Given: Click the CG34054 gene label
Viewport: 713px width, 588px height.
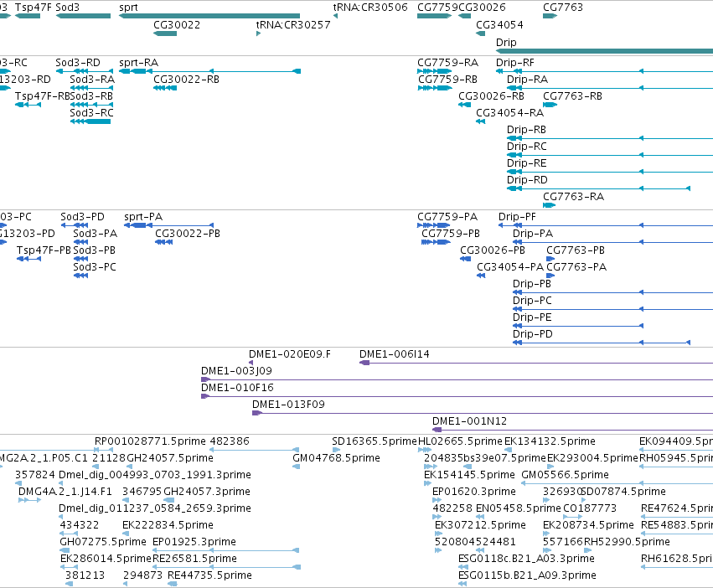Looking at the screenshot, I should coord(499,25).
